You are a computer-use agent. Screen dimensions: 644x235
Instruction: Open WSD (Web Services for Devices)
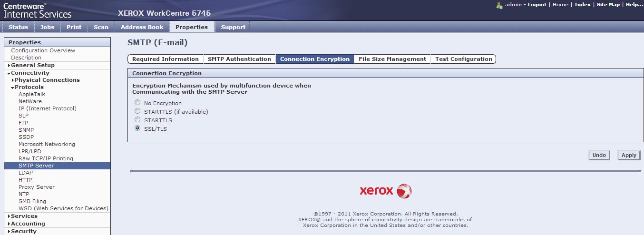click(x=63, y=208)
